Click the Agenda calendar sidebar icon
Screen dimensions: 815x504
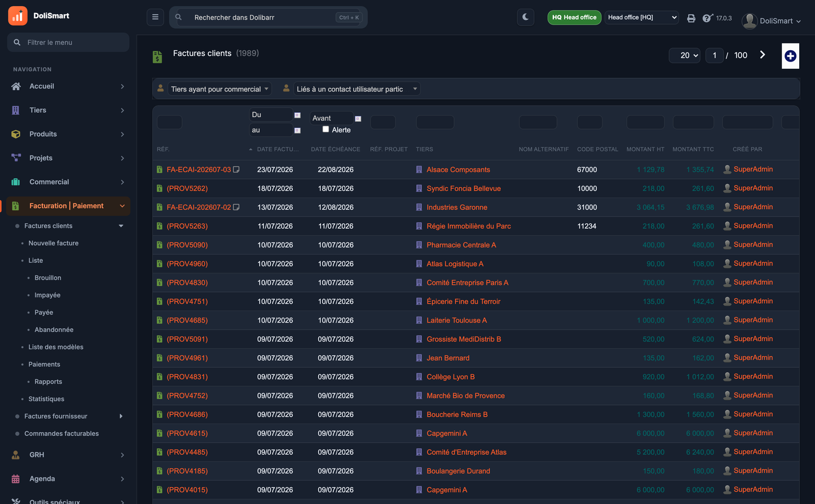click(x=16, y=479)
